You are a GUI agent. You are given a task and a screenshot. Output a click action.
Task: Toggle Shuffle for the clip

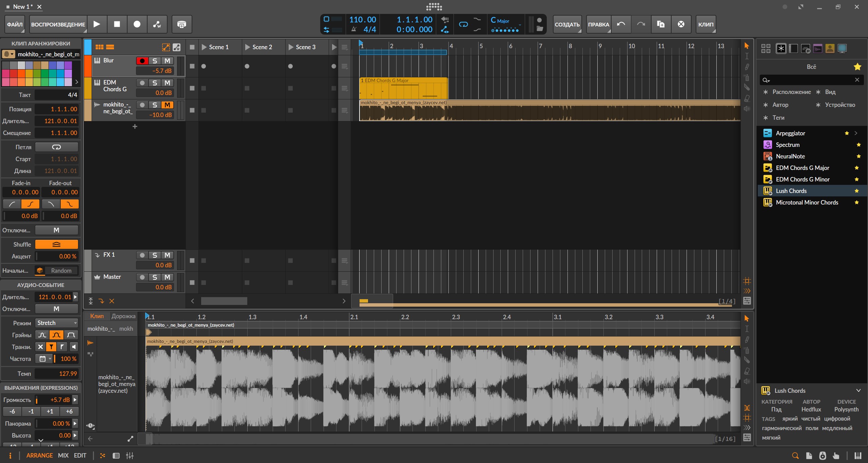point(57,244)
